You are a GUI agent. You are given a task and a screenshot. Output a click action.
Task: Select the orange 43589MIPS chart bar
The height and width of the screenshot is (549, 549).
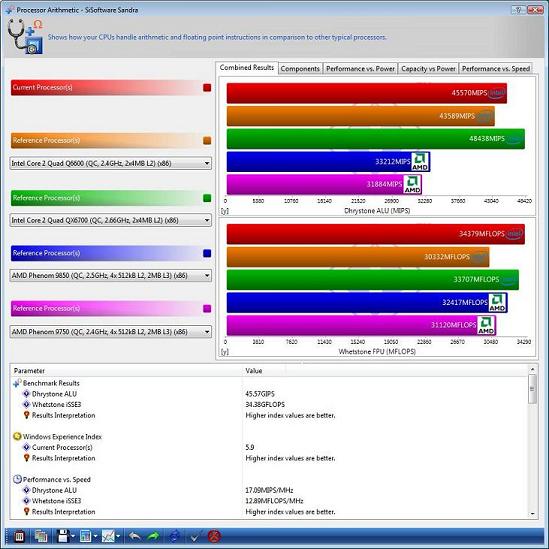361,116
